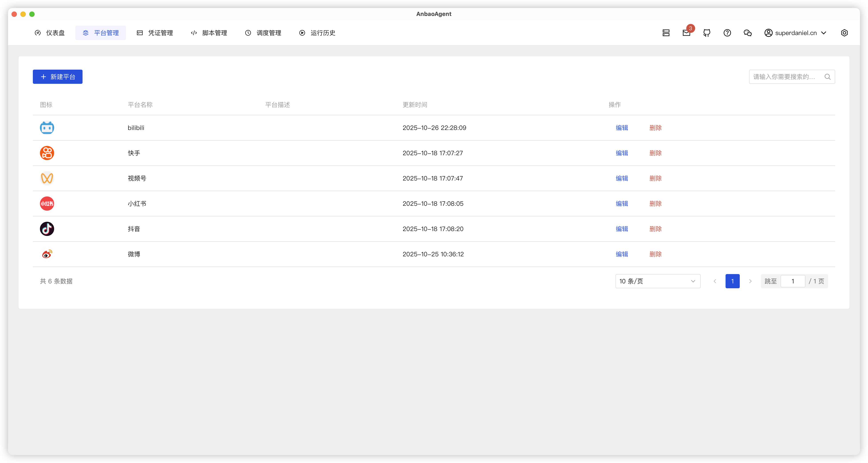The height and width of the screenshot is (463, 868).
Task: Click 编辑 for the 快手 row
Action: 622,153
